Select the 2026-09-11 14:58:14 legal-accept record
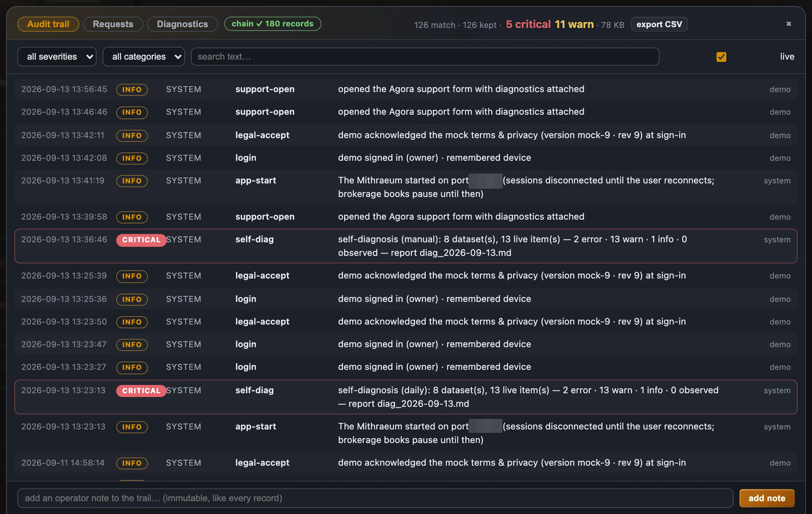 coord(406,463)
